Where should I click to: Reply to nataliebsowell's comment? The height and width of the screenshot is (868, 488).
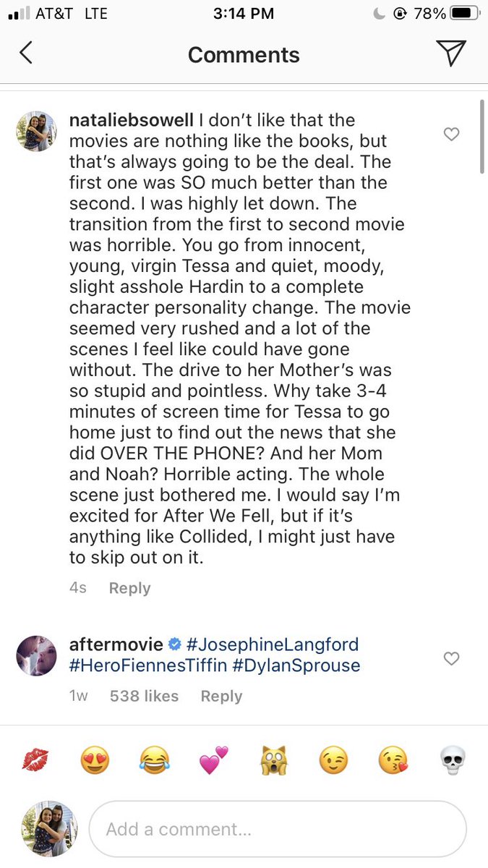click(129, 588)
